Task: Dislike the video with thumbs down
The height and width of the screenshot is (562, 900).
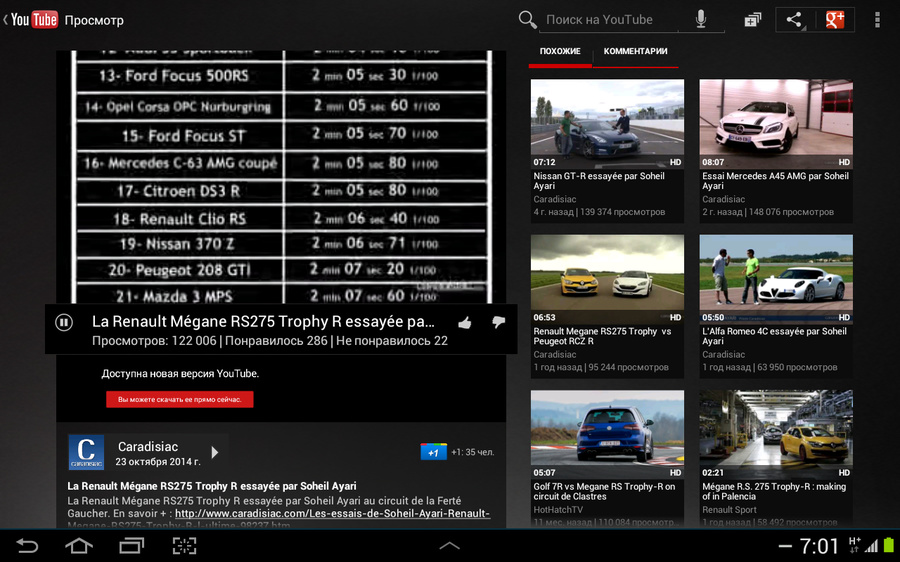Action: click(498, 322)
